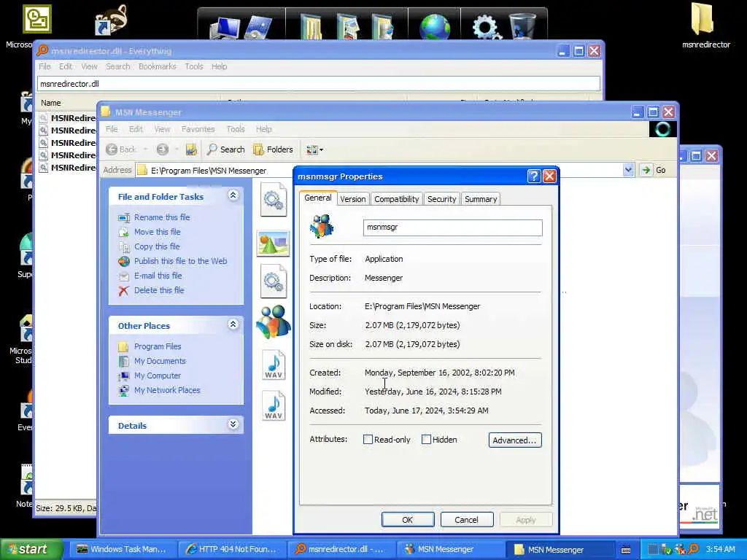The image size is (747, 560).
Task: Click the Forward arrow in explorer toolbar
Action: 163,149
